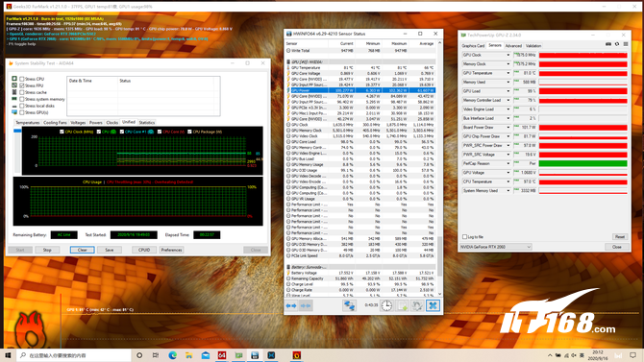Image resolution: width=644 pixels, height=362 pixels.
Task: Open PerfCap Reason sensor dropdown
Action: [x=508, y=163]
